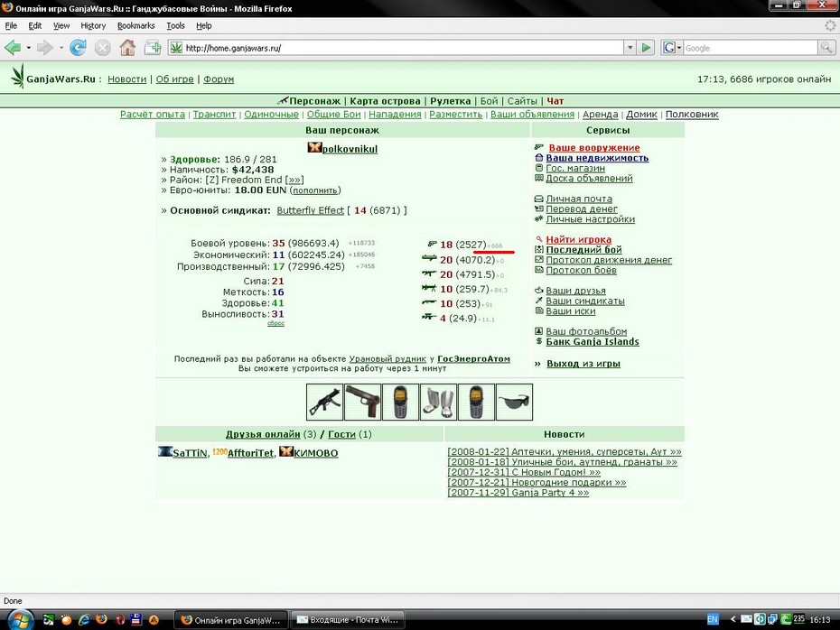Viewport: 840px width, 630px height.
Task: Click the armor greaves equipment slot
Action: (x=439, y=402)
